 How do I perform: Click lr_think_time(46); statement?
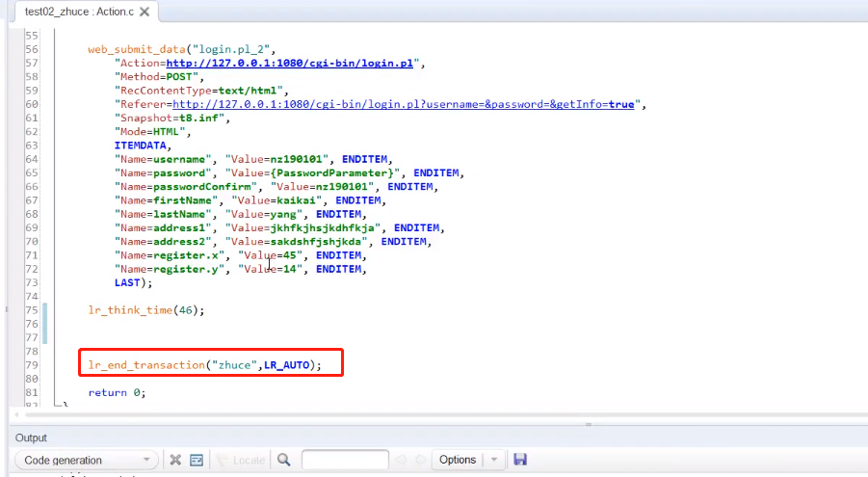(x=146, y=310)
